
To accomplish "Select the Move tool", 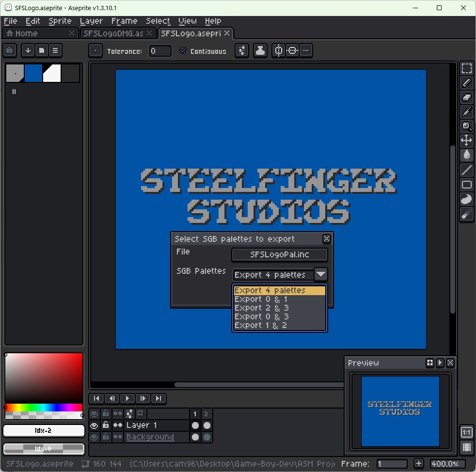I will click(x=467, y=141).
